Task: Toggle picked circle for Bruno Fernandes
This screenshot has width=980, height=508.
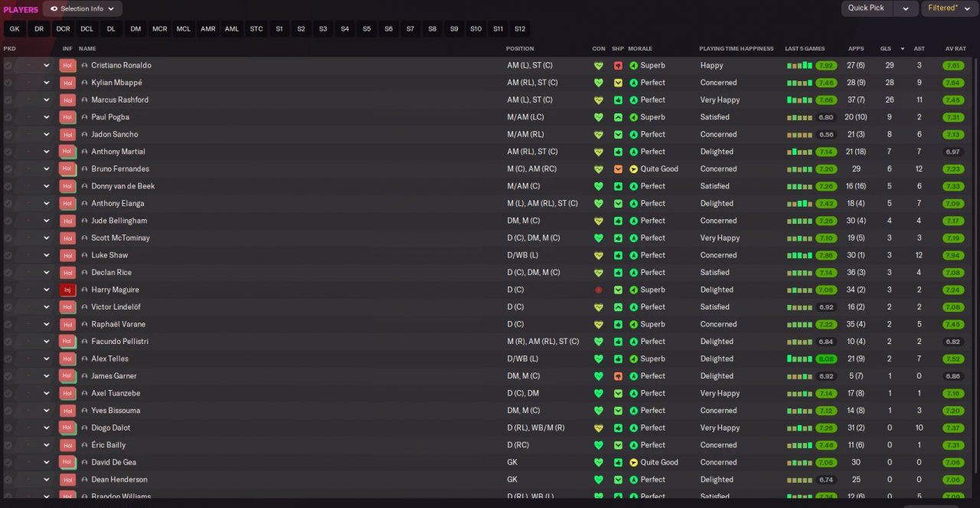Action: pos(8,169)
